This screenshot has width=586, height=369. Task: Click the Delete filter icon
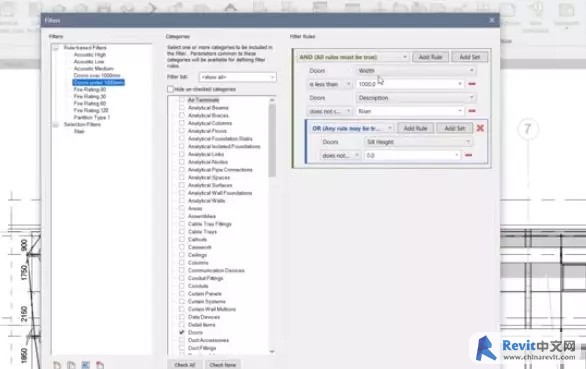[x=100, y=365]
